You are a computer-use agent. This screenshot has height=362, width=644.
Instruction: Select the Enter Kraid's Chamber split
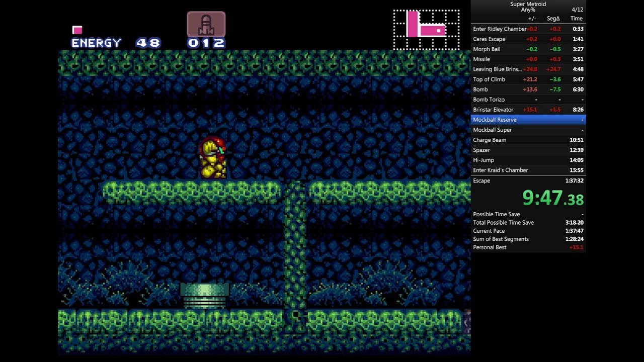[528, 170]
